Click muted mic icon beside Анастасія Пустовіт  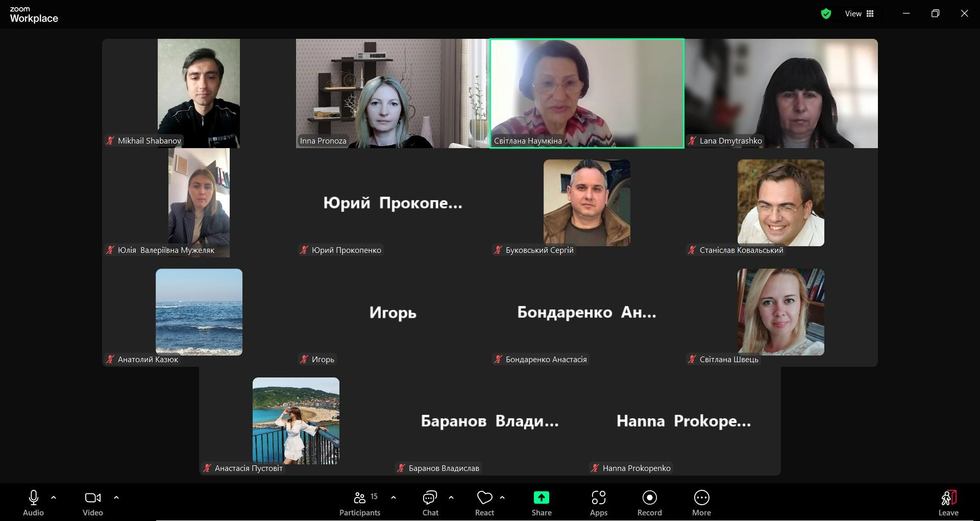pos(207,468)
